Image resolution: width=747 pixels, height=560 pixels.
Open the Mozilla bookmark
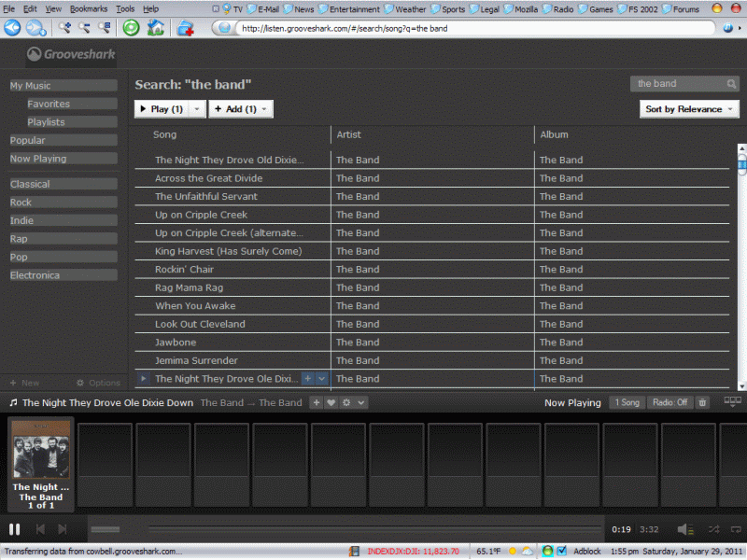(x=521, y=9)
